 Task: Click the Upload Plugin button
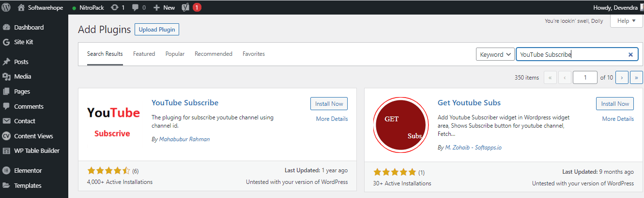click(x=157, y=30)
